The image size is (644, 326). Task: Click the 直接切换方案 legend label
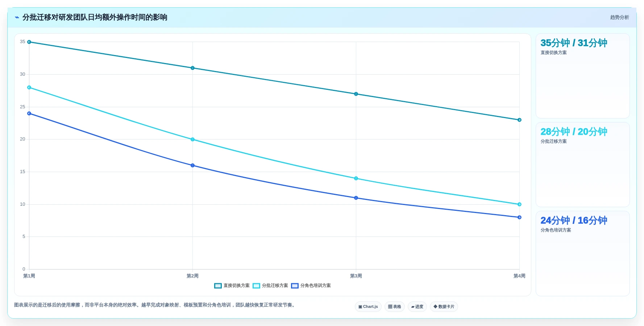[x=236, y=286]
